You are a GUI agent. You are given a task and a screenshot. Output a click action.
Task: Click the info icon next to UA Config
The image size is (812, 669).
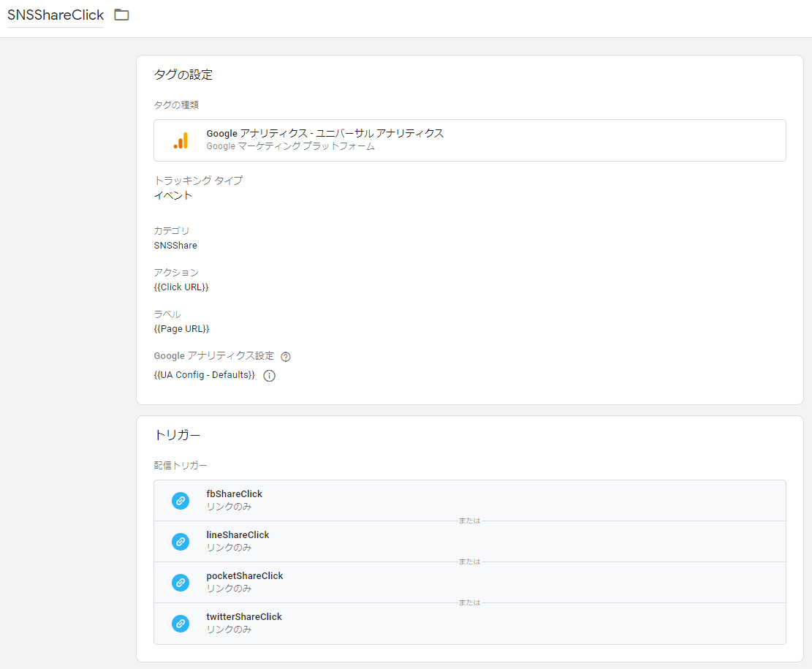pos(269,376)
